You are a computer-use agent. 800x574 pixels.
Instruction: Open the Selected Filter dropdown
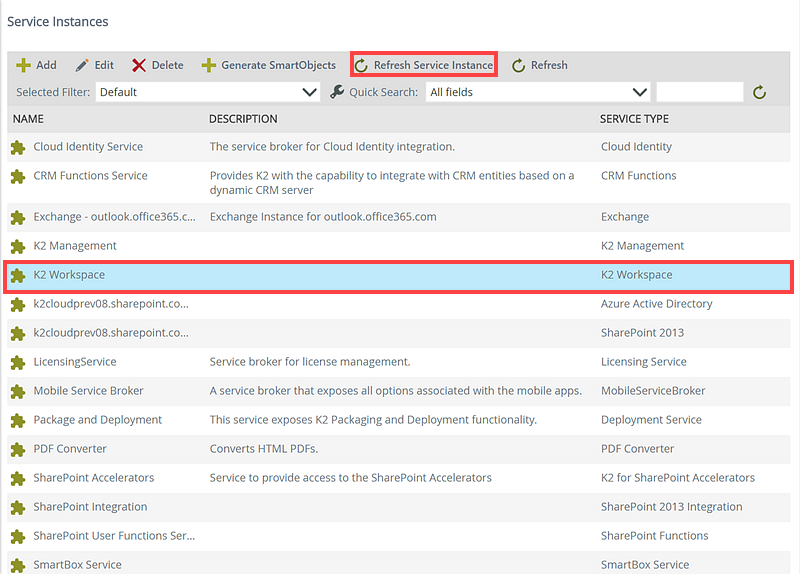point(208,92)
